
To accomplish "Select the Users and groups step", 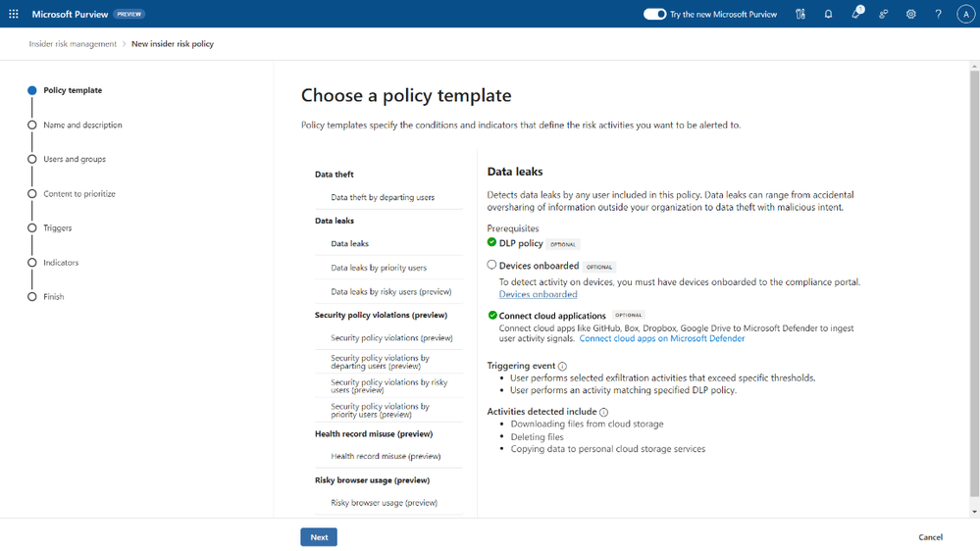I will pyautogui.click(x=75, y=159).
